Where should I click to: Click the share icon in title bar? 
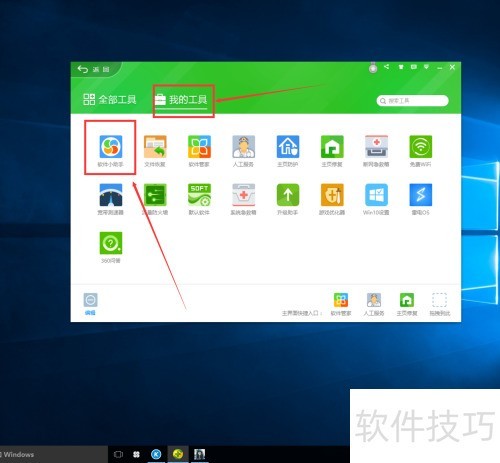point(386,67)
